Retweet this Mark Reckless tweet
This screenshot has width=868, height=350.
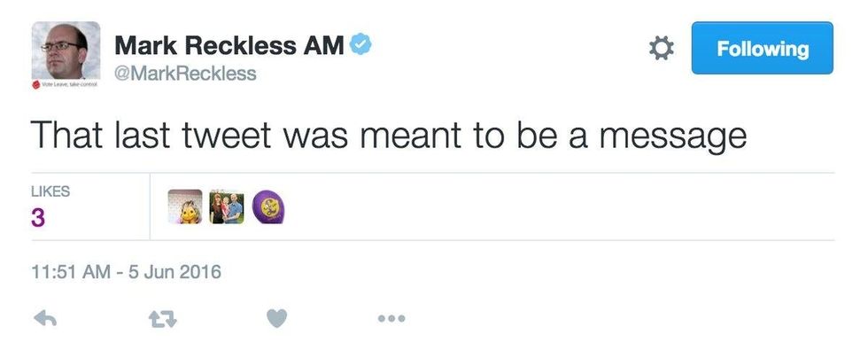tap(163, 319)
